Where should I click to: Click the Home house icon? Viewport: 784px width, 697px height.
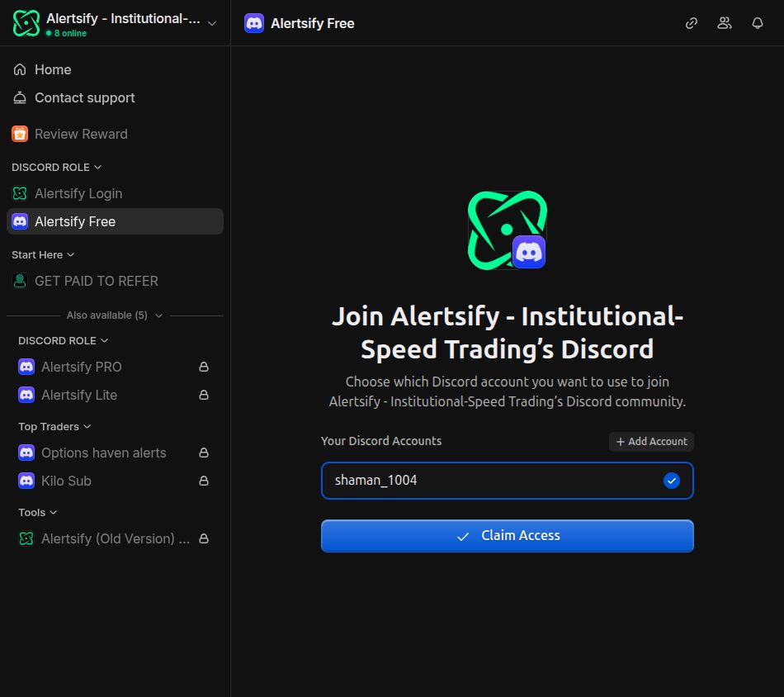[x=20, y=69]
